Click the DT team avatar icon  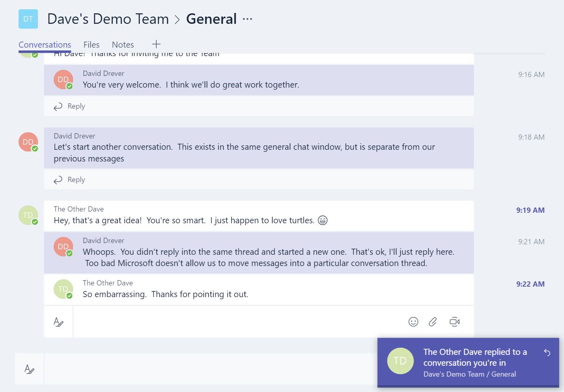coord(28,19)
